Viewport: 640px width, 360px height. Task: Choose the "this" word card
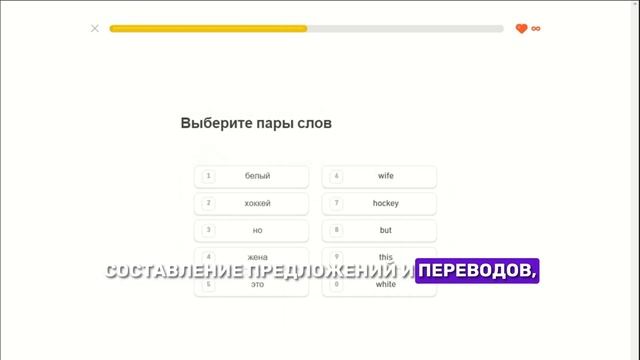click(x=379, y=257)
